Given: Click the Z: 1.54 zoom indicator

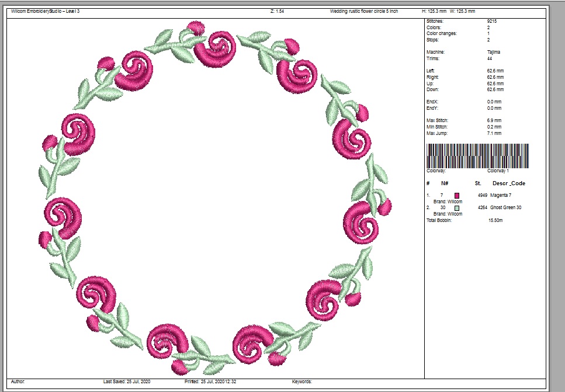Looking at the screenshot, I should coord(277,11).
